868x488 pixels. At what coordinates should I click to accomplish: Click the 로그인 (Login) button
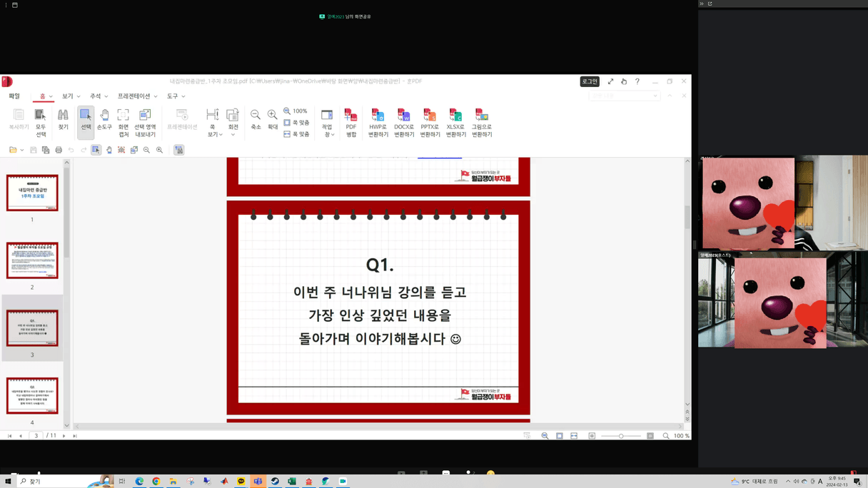590,81
